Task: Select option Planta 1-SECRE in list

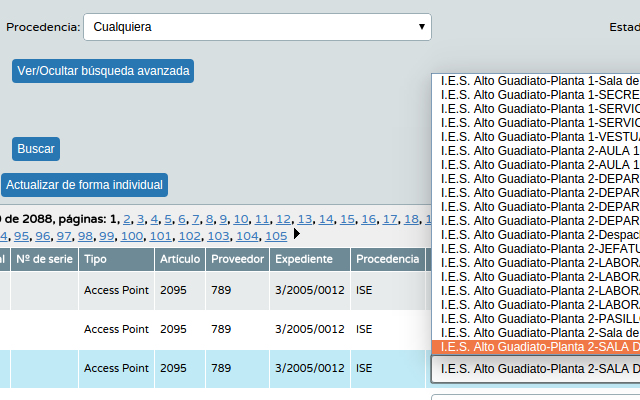Action: click(536, 95)
